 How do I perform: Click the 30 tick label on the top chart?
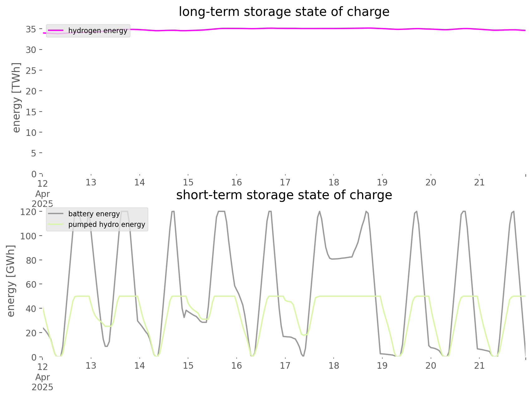(x=31, y=50)
